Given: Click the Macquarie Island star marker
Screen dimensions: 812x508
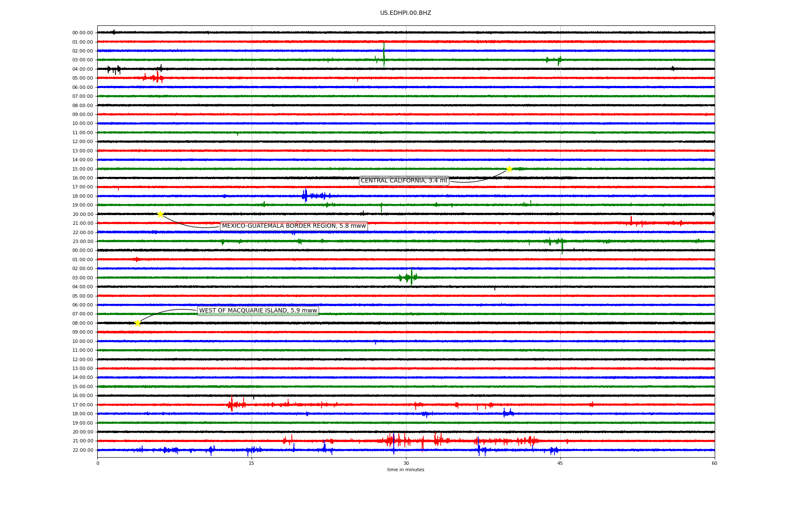Looking at the screenshot, I should (x=137, y=323).
